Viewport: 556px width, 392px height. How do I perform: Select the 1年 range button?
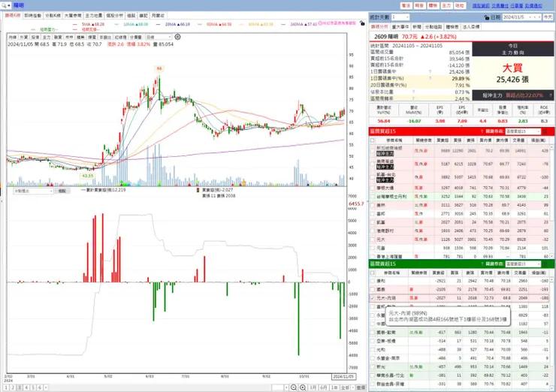point(334,387)
